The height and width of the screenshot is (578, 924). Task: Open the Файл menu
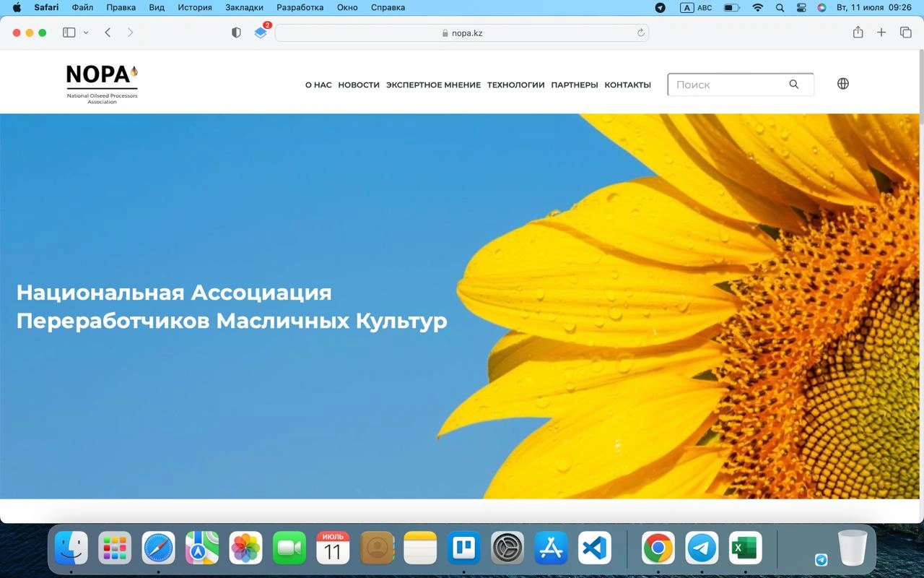[x=82, y=7]
